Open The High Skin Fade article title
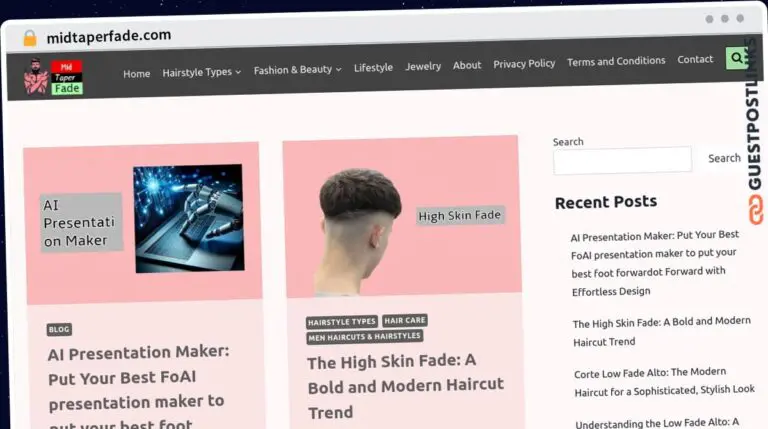Image resolution: width=768 pixels, height=429 pixels. (406, 386)
